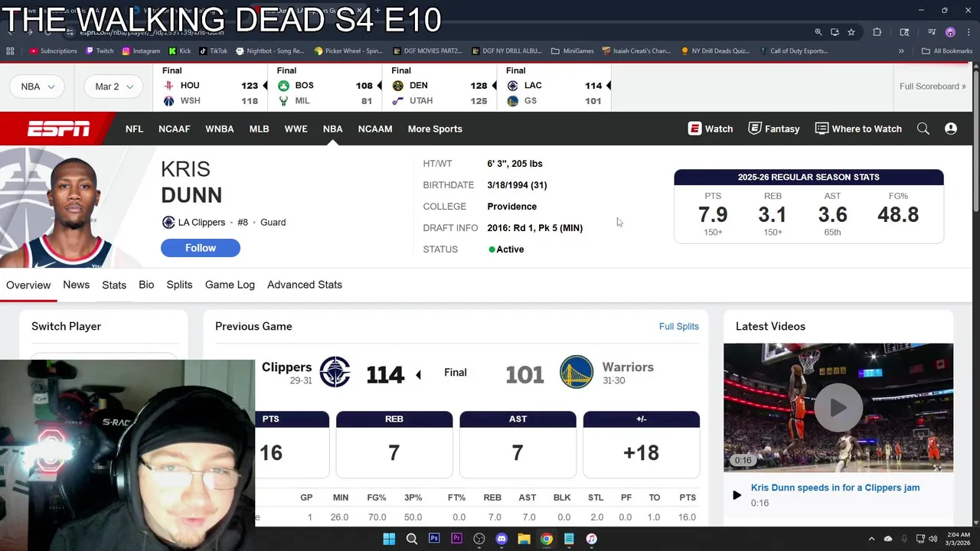Open taskbar Search
Screen dimensions: 980x551
click(412, 539)
